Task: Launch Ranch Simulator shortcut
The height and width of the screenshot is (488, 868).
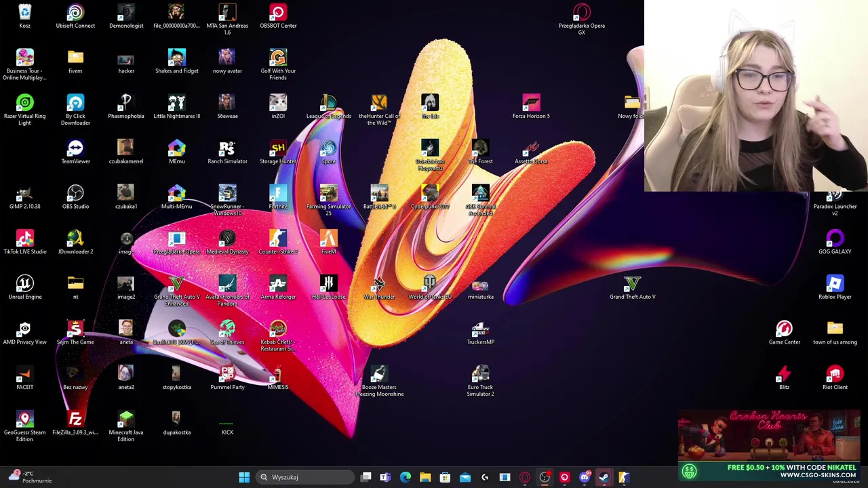Action: click(227, 152)
